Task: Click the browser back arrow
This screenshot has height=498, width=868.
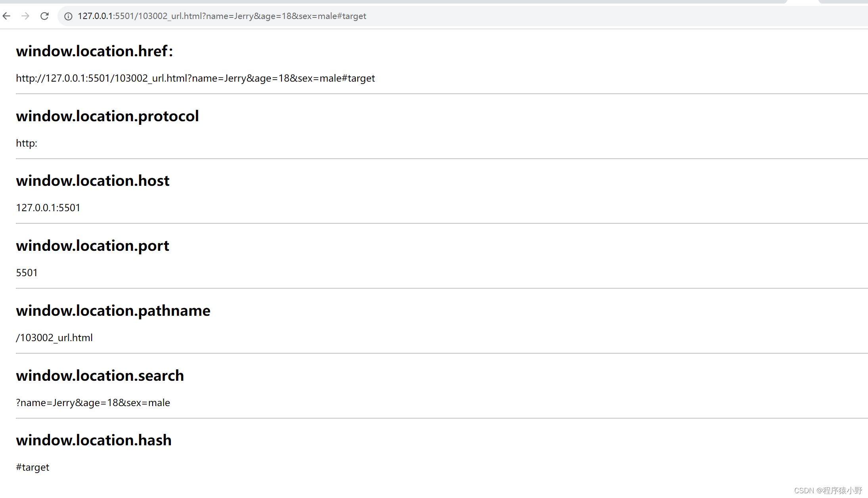Action: tap(7, 16)
